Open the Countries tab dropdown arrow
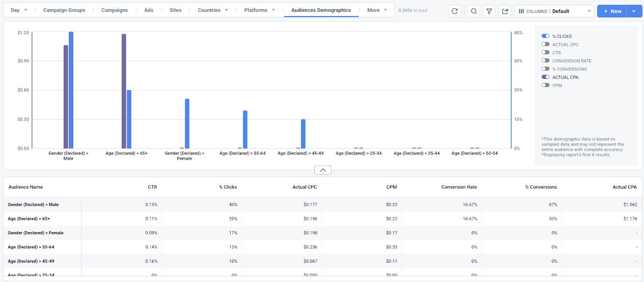 227,10
